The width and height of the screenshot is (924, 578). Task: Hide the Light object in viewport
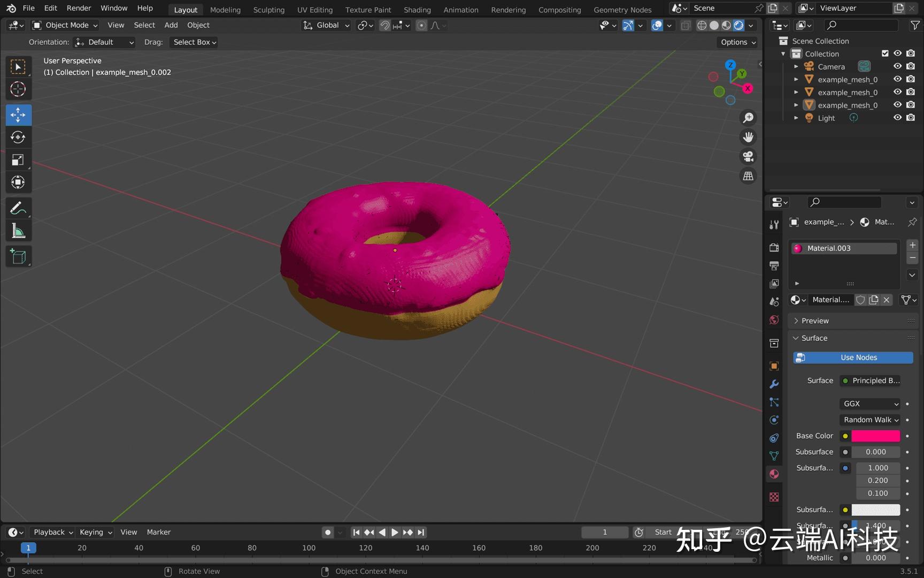point(898,118)
